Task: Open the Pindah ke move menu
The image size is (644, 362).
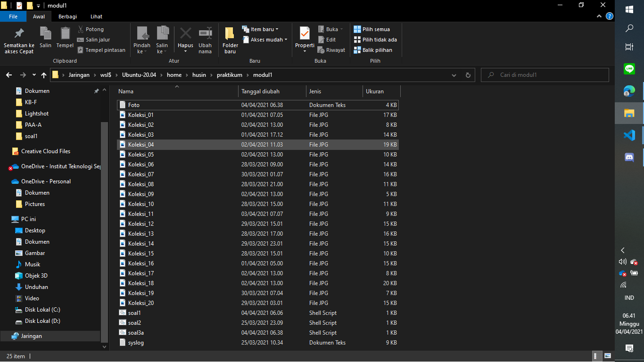Action: (x=142, y=40)
